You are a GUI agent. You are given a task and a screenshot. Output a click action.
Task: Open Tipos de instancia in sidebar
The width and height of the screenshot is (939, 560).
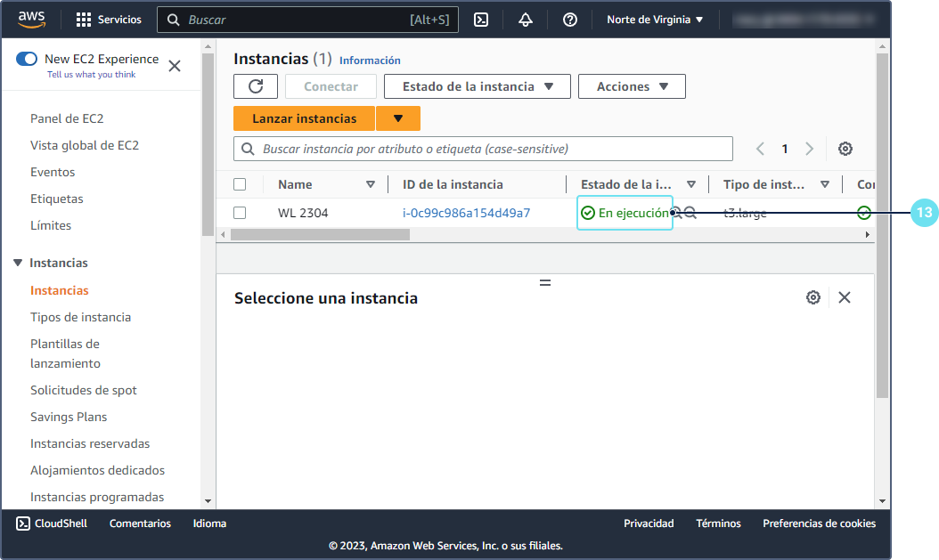(x=80, y=317)
